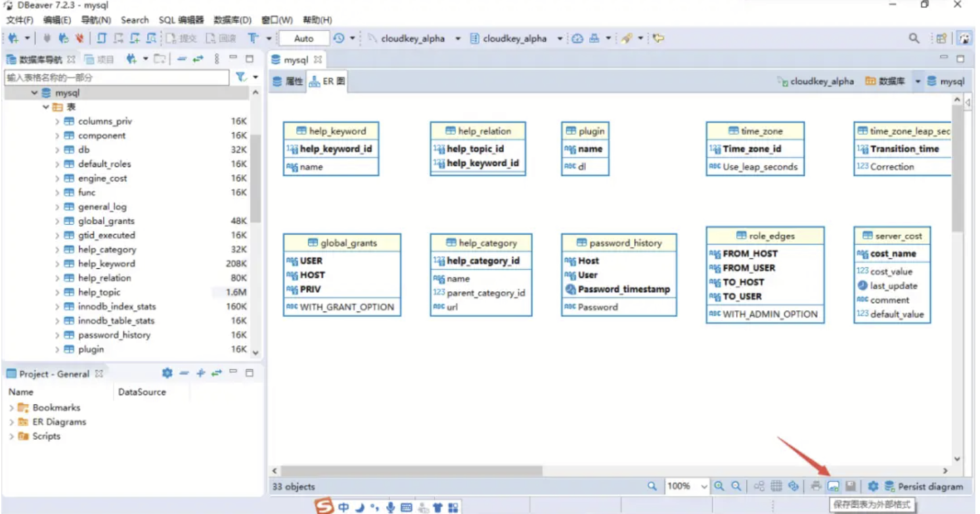Open the 编辑(E) menu
Image resolution: width=980 pixels, height=514 pixels.
(x=57, y=20)
